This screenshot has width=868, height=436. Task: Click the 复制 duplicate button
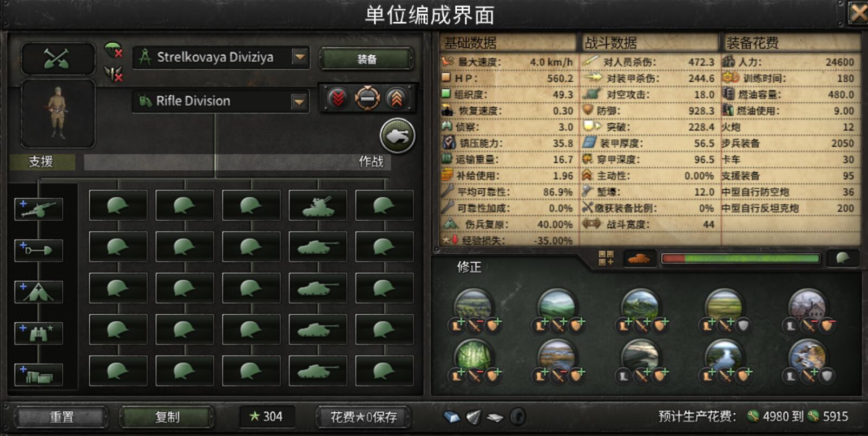pyautogui.click(x=167, y=417)
